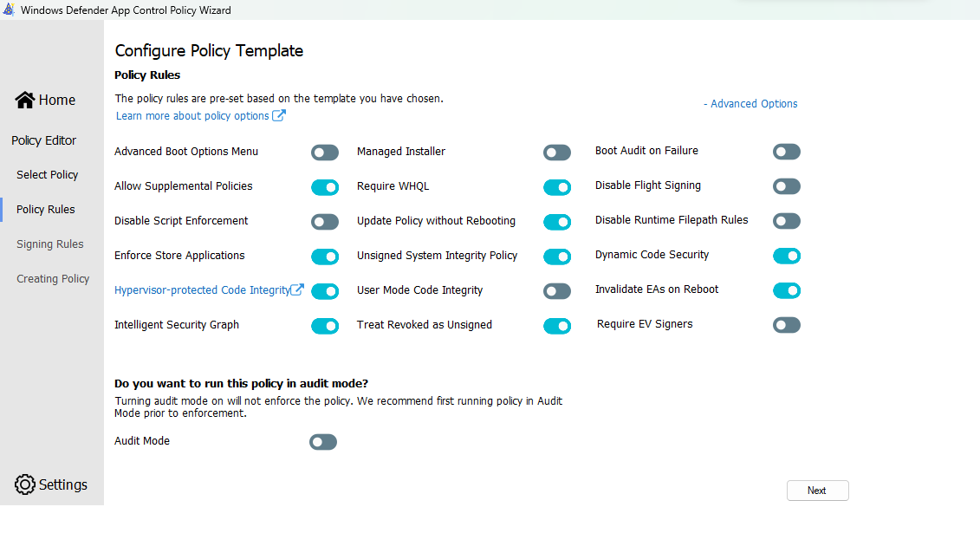This screenshot has width=980, height=559.
Task: Enable User Mode Code Integrity
Action: coord(557,290)
